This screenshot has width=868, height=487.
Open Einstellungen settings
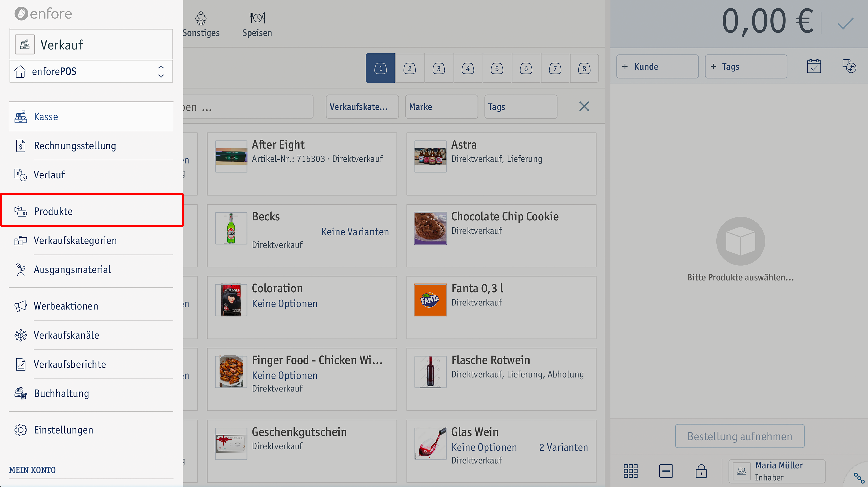click(91, 430)
